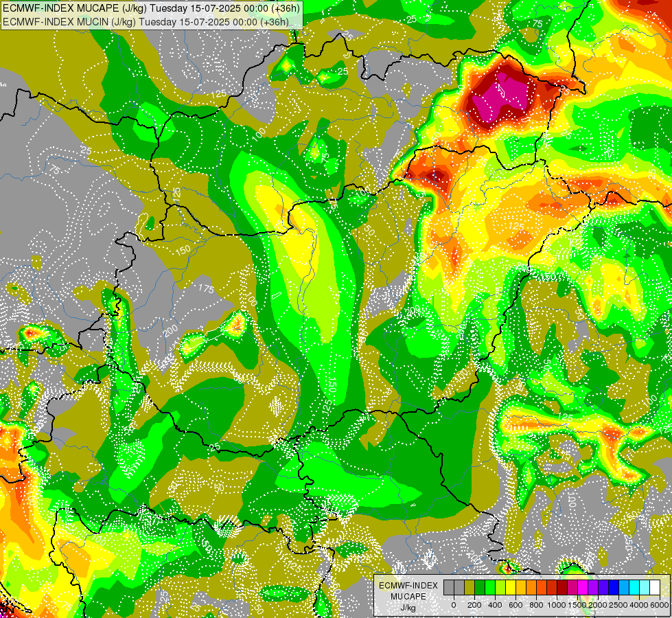Click the "0" legend tick value

pyautogui.click(x=454, y=605)
